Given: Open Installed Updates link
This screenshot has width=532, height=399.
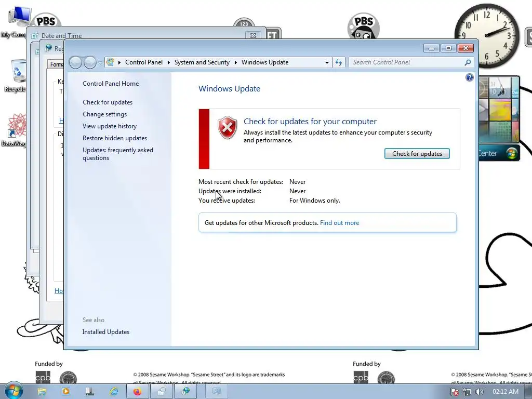Looking at the screenshot, I should (x=106, y=332).
